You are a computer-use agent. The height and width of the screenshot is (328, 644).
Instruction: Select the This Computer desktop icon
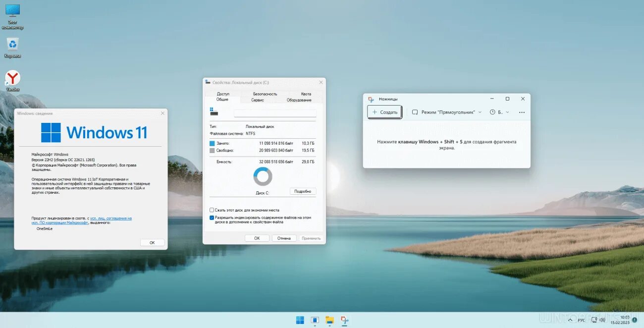(x=12, y=16)
